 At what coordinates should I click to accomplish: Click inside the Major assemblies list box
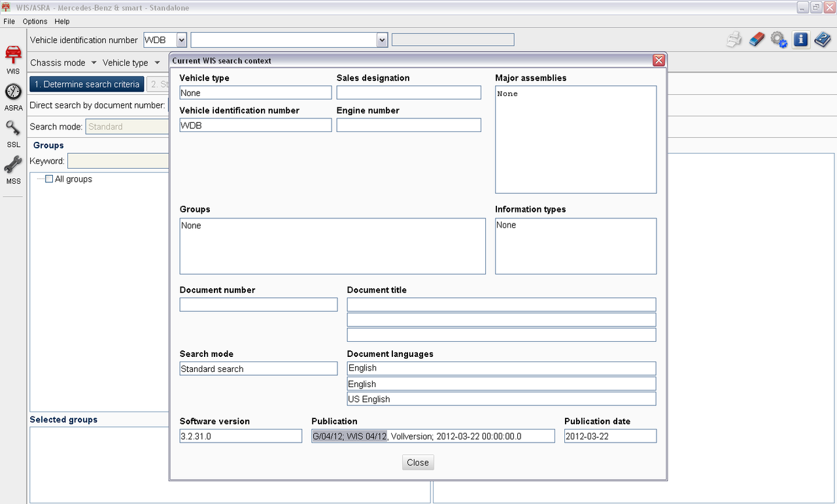pos(576,139)
